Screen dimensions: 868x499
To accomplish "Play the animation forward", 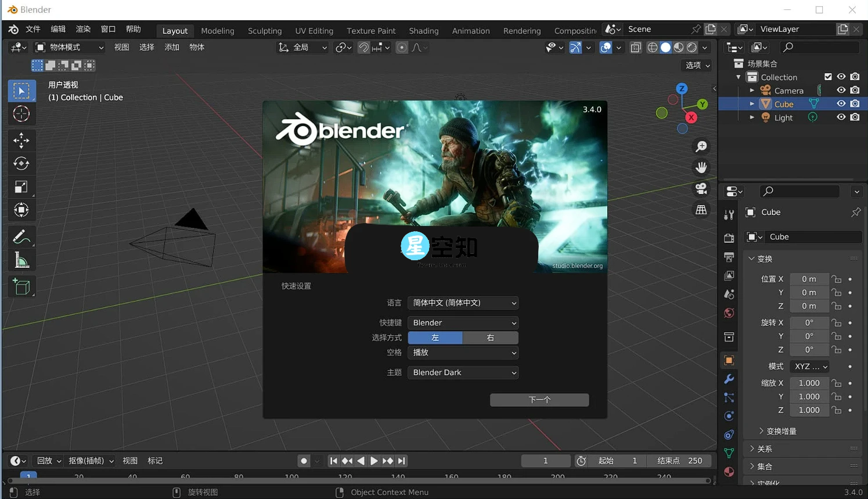I will pos(374,461).
